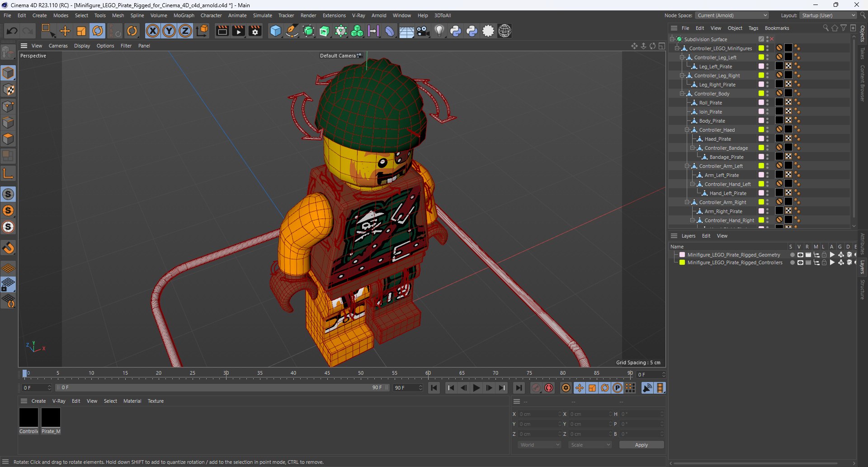The height and width of the screenshot is (467, 868).
Task: Open Material manager Texture menu
Action: point(156,401)
